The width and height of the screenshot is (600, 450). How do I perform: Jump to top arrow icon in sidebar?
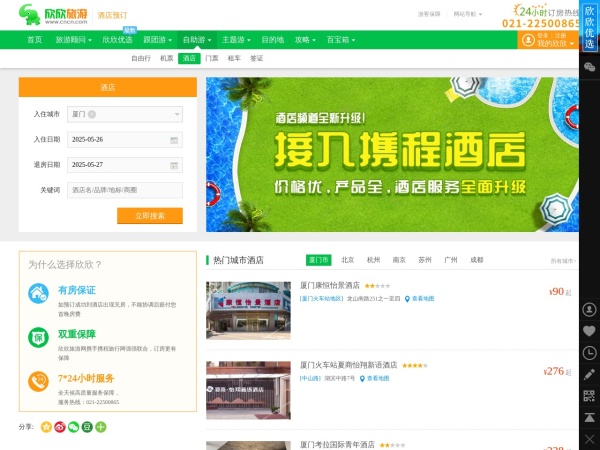click(x=589, y=417)
